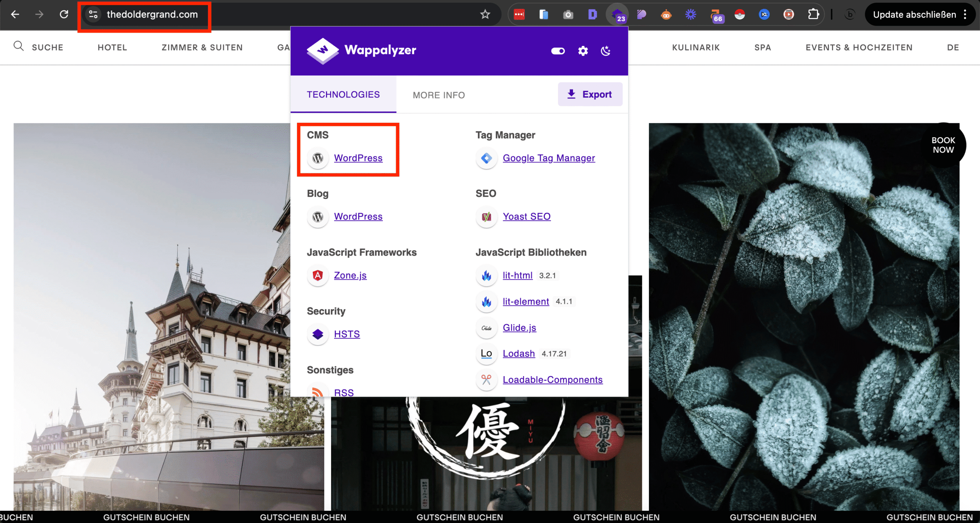Open the lit-html library link
Screen dimensions: 980x523
518,275
